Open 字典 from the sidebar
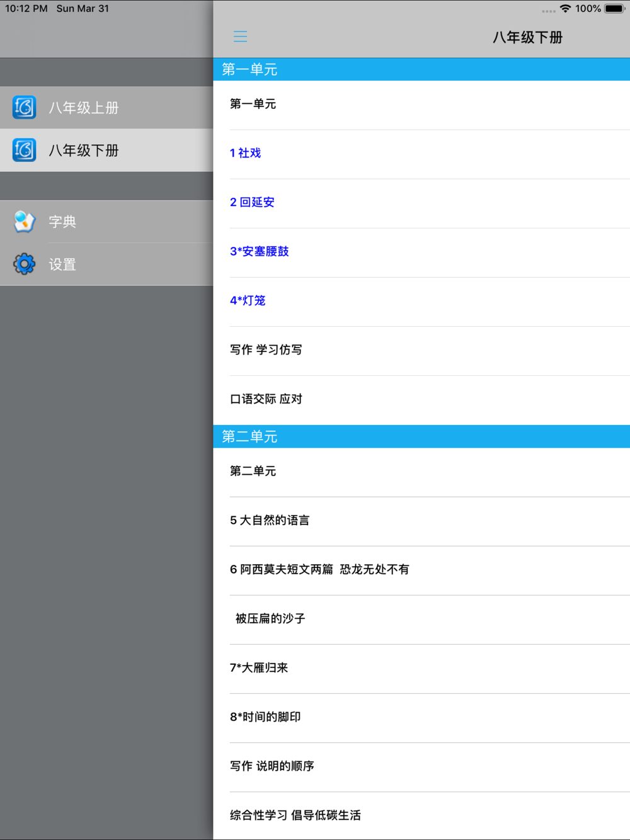The image size is (630, 840). 106,222
